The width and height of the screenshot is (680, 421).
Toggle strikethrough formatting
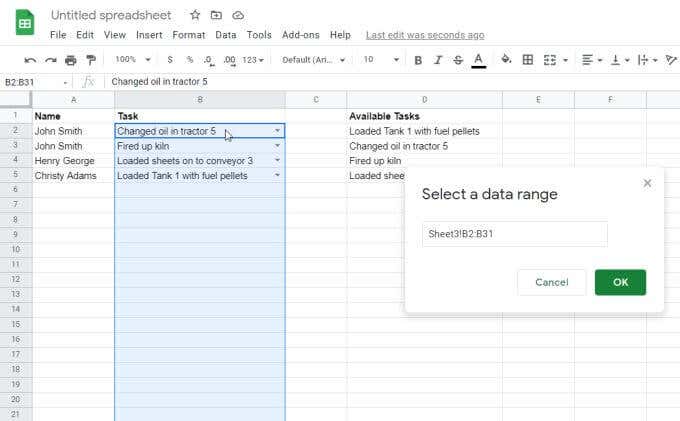click(458, 60)
